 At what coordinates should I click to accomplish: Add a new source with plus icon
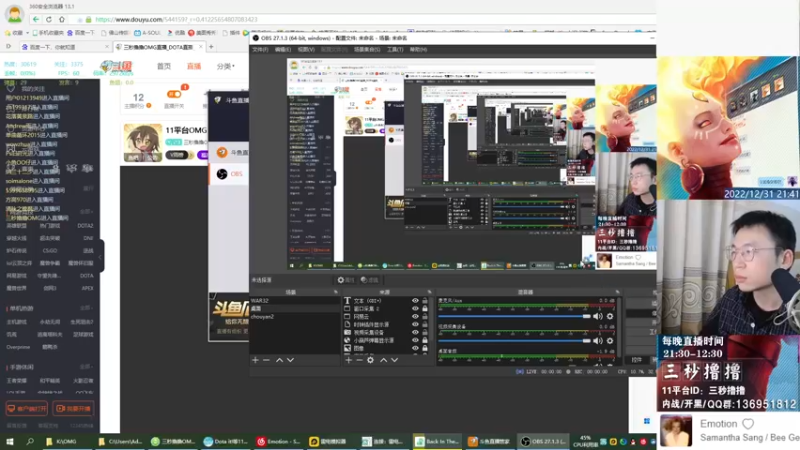pos(348,360)
